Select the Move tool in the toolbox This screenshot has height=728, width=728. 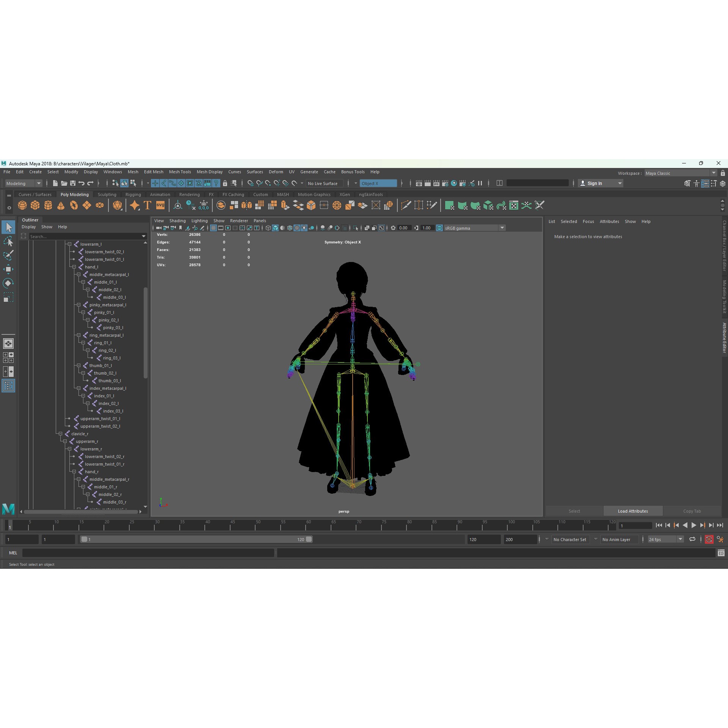(x=8, y=269)
